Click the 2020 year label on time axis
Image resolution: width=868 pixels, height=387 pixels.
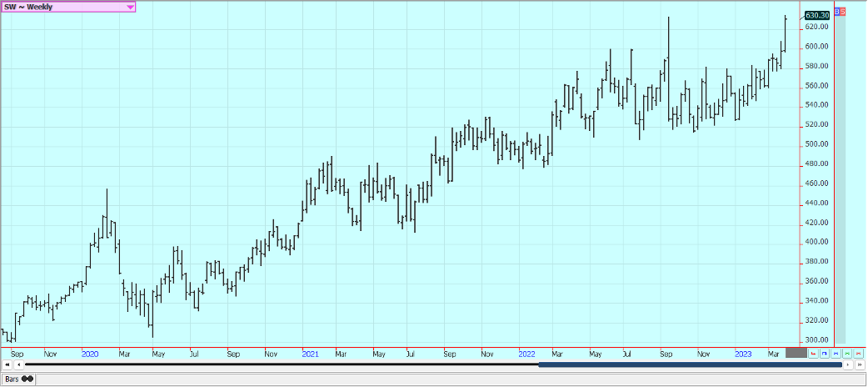[90, 354]
